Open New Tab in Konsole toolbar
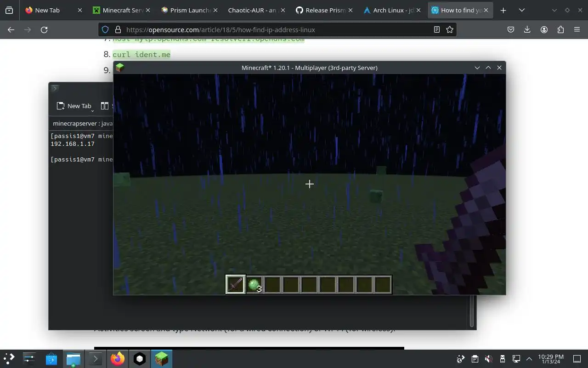 (73, 106)
